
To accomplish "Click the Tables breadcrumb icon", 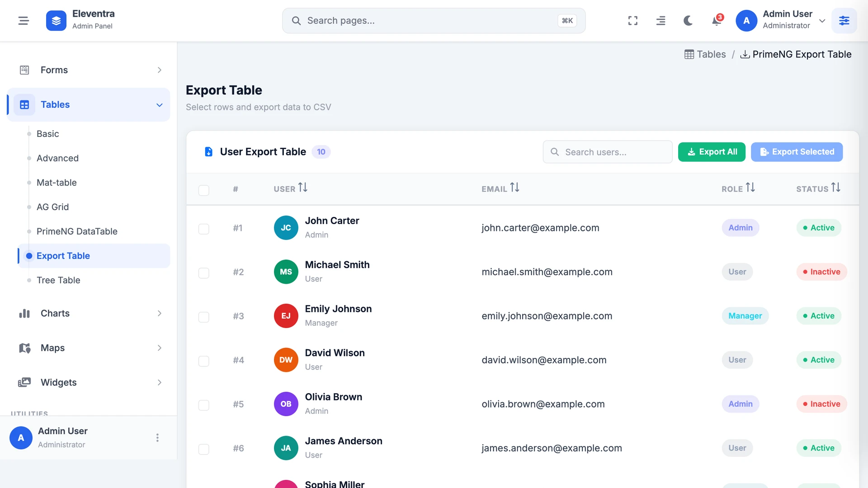I will pos(689,55).
